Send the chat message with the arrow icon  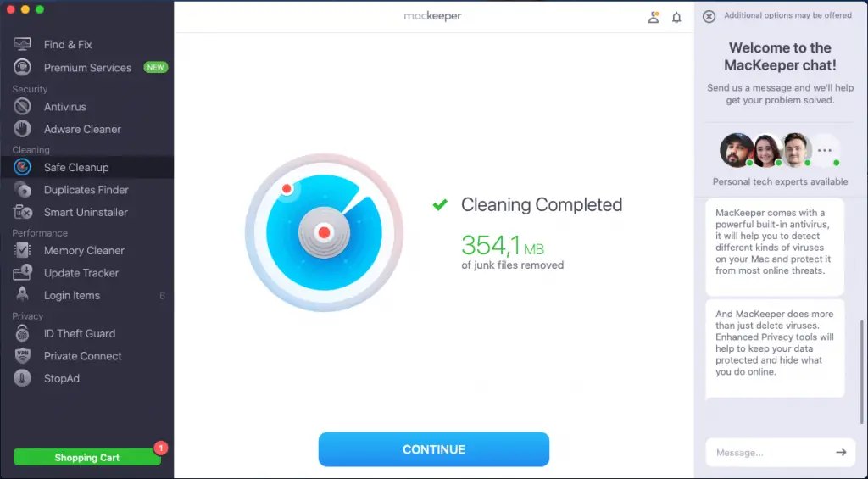841,453
